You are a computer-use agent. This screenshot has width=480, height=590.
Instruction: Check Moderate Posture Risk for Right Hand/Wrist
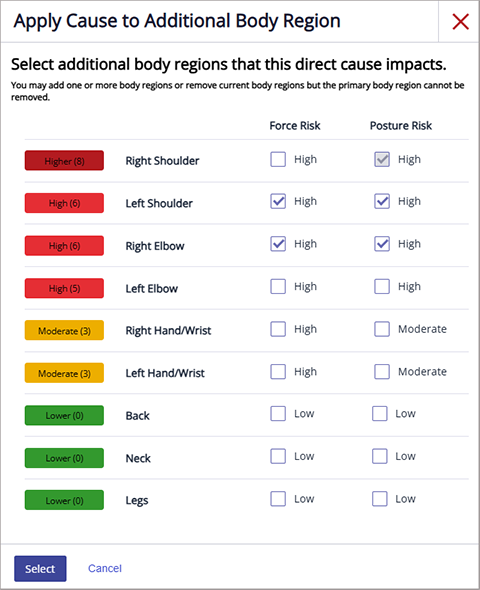coord(382,329)
